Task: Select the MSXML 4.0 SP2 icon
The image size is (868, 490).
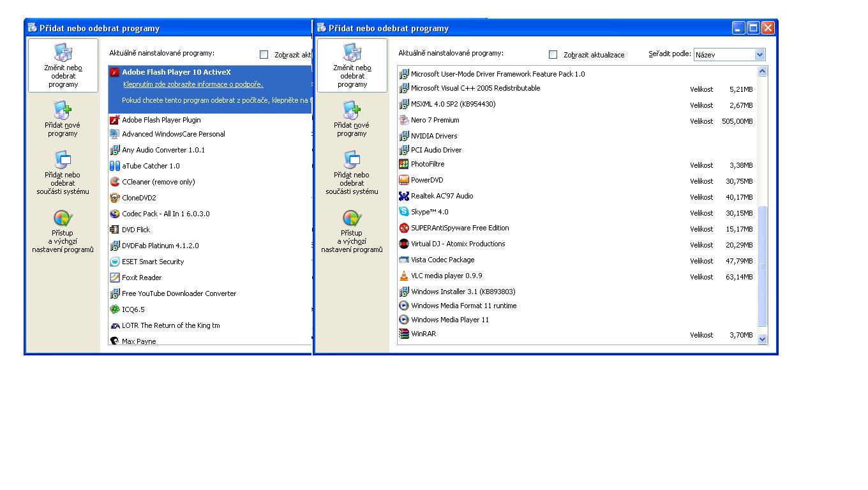Action: tap(404, 104)
